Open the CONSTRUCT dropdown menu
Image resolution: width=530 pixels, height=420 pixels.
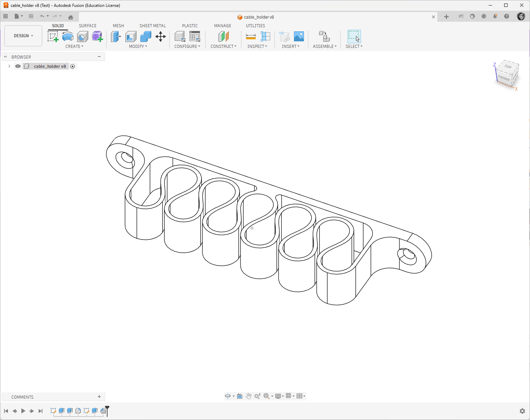click(x=223, y=46)
